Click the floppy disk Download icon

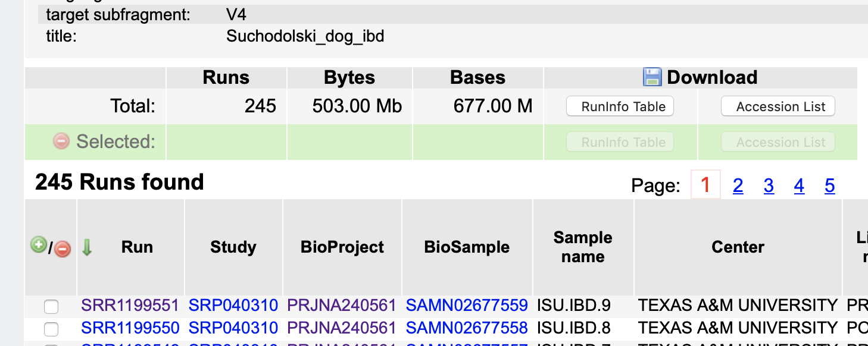652,77
